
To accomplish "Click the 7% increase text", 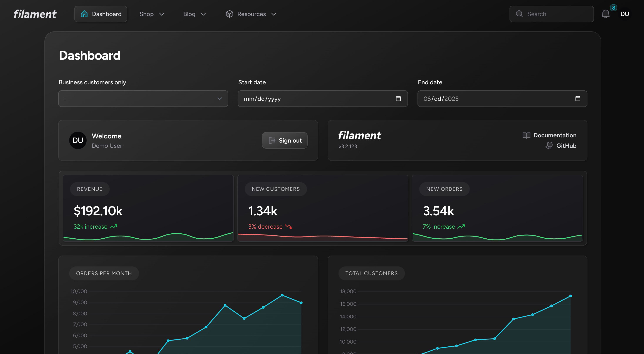I will (x=439, y=226).
